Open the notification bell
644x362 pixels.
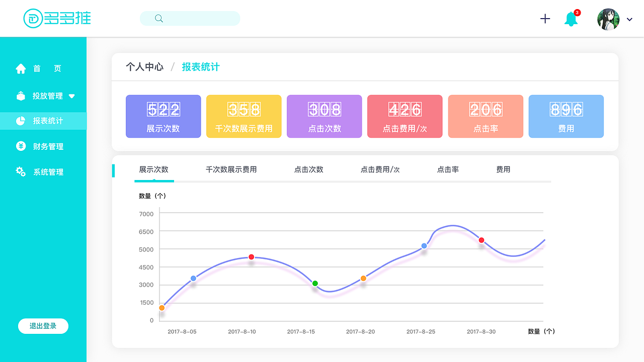pos(571,19)
